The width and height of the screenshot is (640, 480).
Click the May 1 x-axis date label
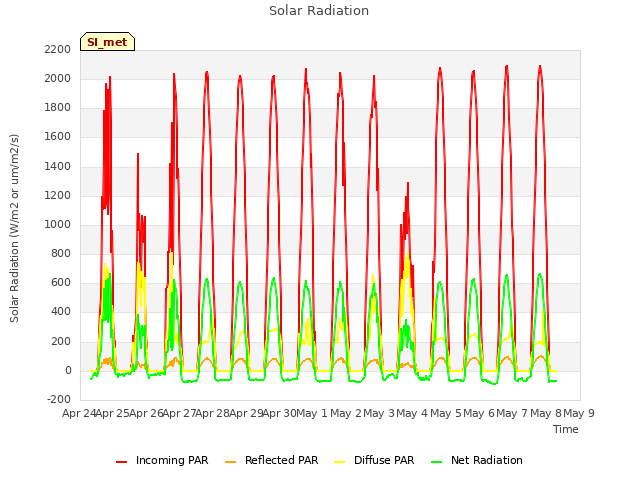tap(311, 413)
